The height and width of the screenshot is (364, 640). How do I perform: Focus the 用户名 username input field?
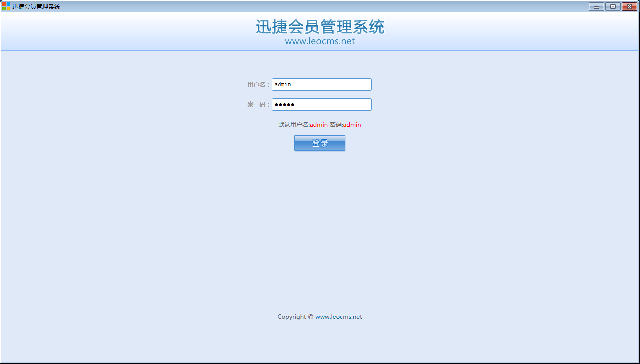322,85
